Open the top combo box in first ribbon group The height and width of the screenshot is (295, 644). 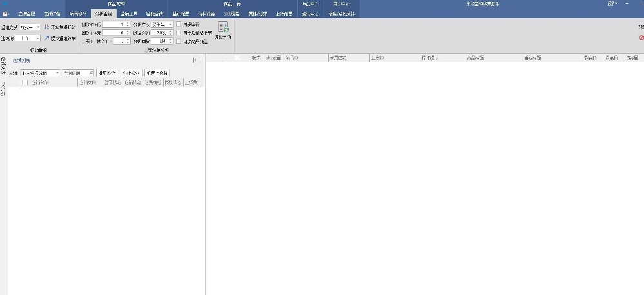tap(30, 27)
